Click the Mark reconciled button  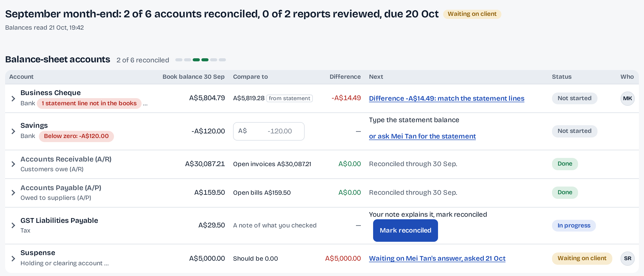(405, 230)
